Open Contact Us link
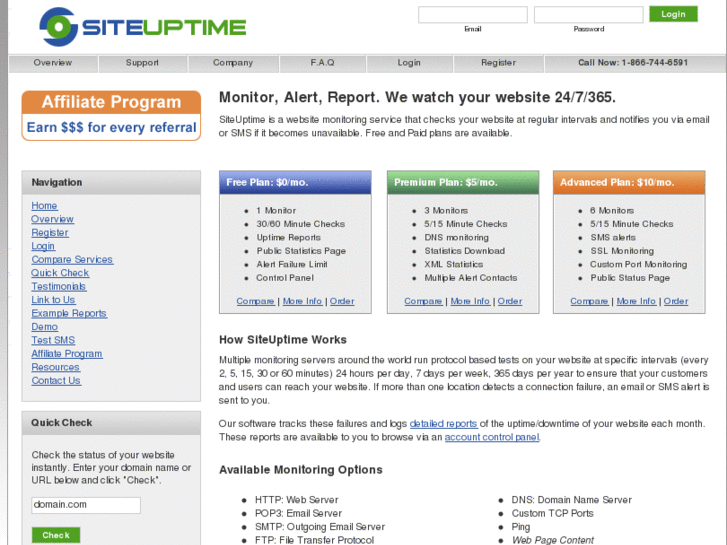This screenshot has height=545, width=727. click(56, 380)
